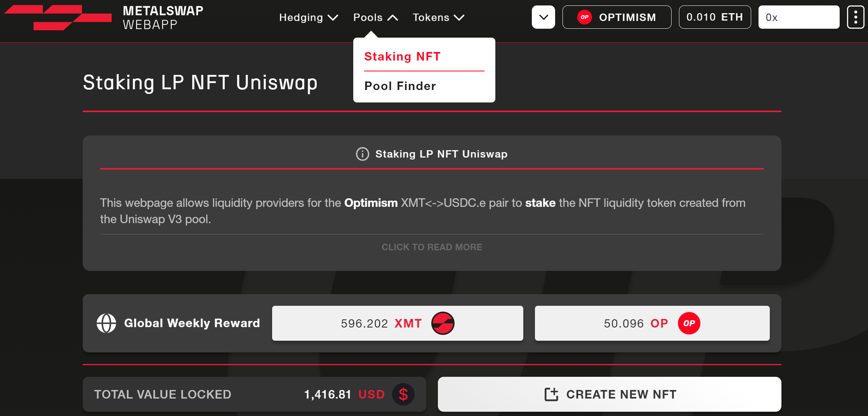868x416 pixels.
Task: Collapse the Pools dropdown menu
Action: 375,17
